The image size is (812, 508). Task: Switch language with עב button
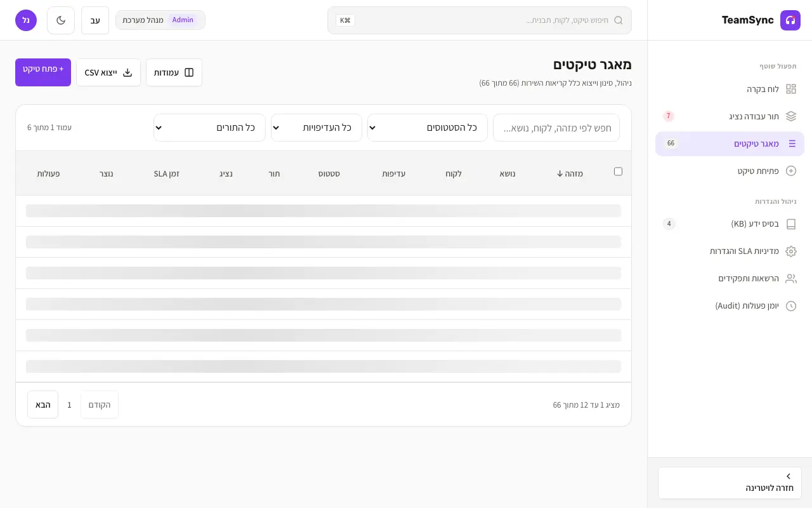95,20
